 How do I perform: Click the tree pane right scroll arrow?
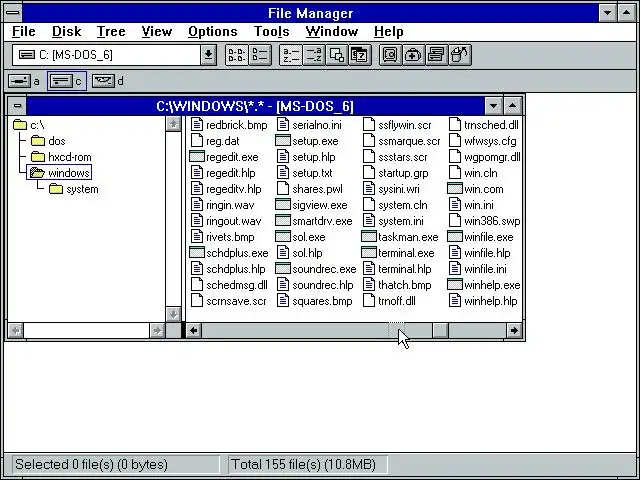[x=157, y=330]
